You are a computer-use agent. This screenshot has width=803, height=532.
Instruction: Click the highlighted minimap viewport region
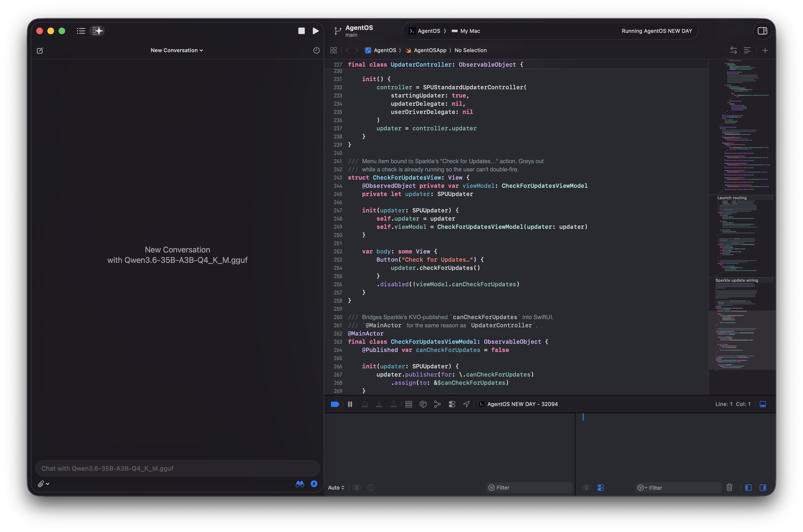pos(742,340)
